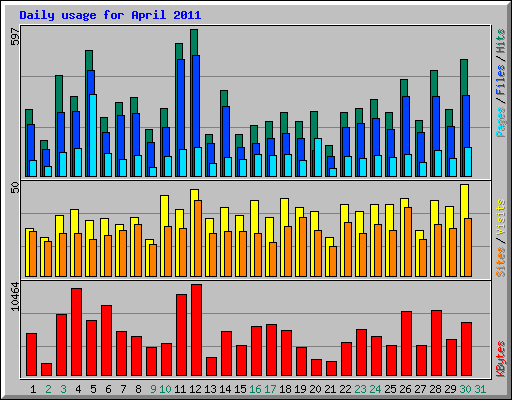The width and height of the screenshot is (512, 400).
Task: Click the orange Sites bar for day 26
Action: point(408,242)
